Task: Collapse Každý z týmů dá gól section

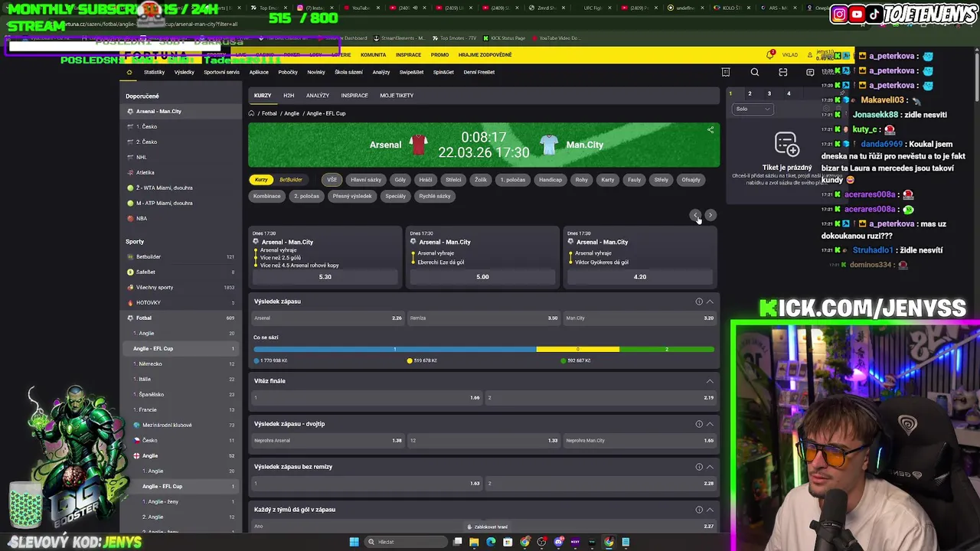Action: [710, 510]
